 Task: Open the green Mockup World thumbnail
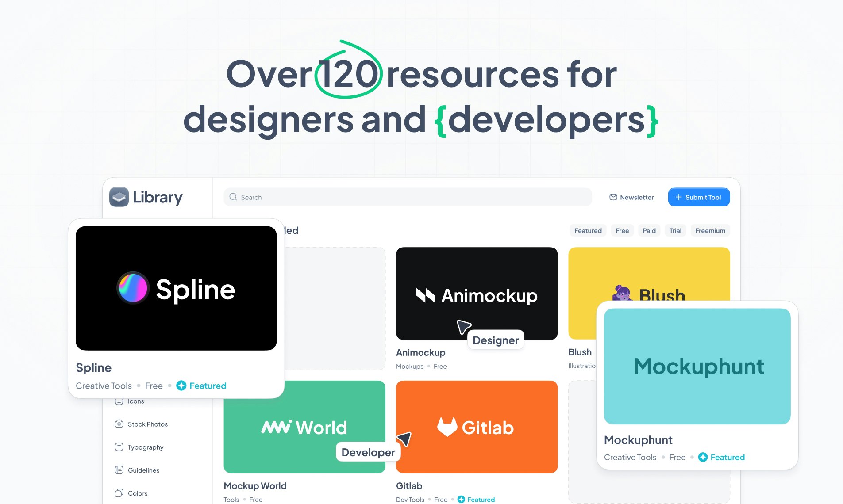[304, 427]
